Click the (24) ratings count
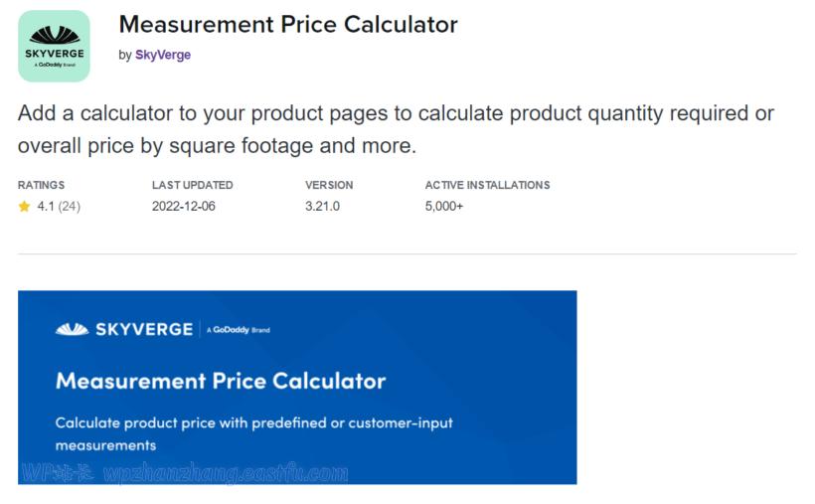This screenshot has height=504, width=815. click(x=69, y=207)
